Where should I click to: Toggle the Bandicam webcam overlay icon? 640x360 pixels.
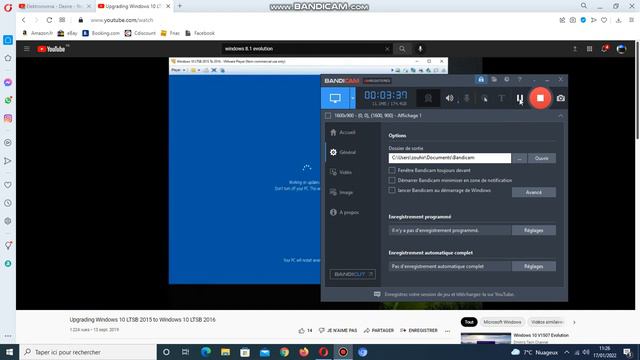click(x=428, y=98)
